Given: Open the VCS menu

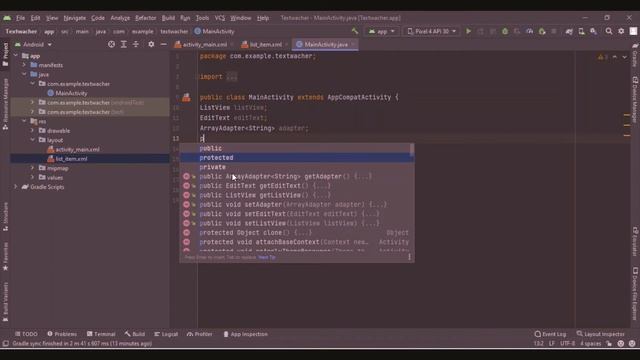Looking at the screenshot, I should [x=220, y=18].
